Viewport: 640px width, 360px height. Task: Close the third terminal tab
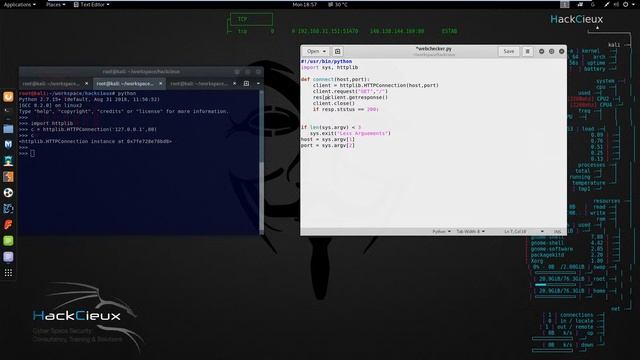234,84
